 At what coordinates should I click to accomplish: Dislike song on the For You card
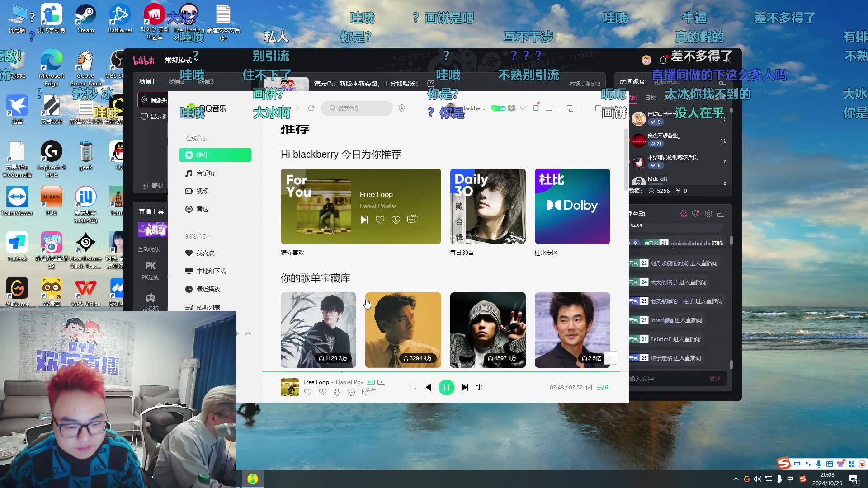coord(396,220)
